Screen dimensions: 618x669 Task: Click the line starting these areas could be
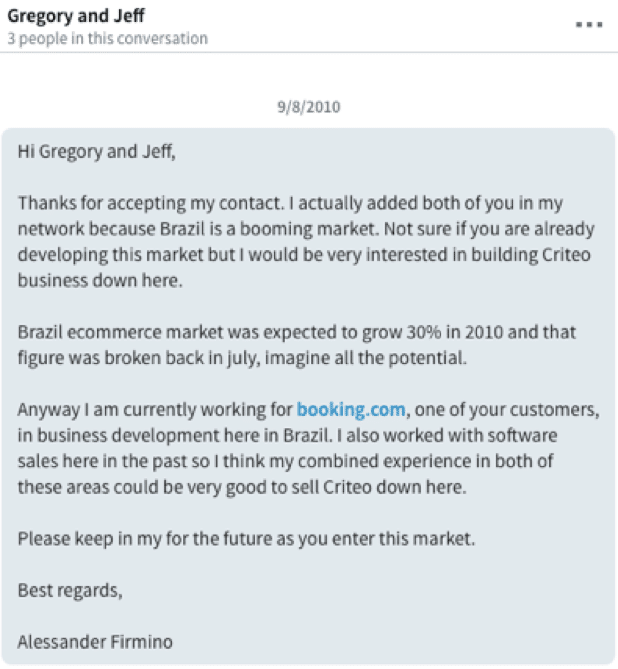[x=242, y=487]
